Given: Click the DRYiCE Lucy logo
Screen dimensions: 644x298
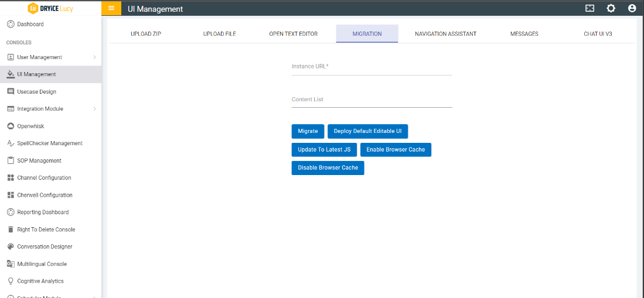Looking at the screenshot, I should [50, 8].
